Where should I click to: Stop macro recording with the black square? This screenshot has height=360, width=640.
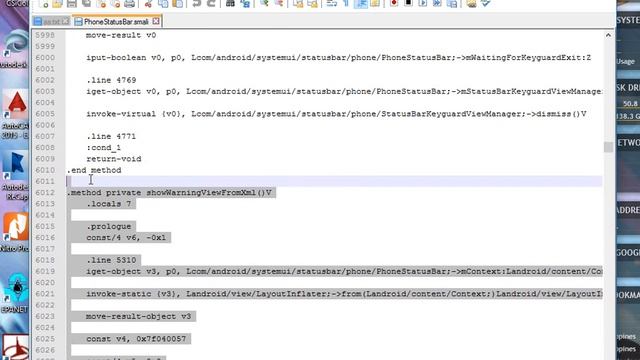(408, 4)
